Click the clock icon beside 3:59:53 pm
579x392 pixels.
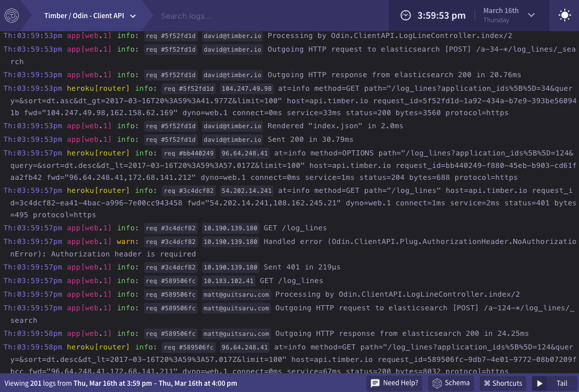coord(405,15)
